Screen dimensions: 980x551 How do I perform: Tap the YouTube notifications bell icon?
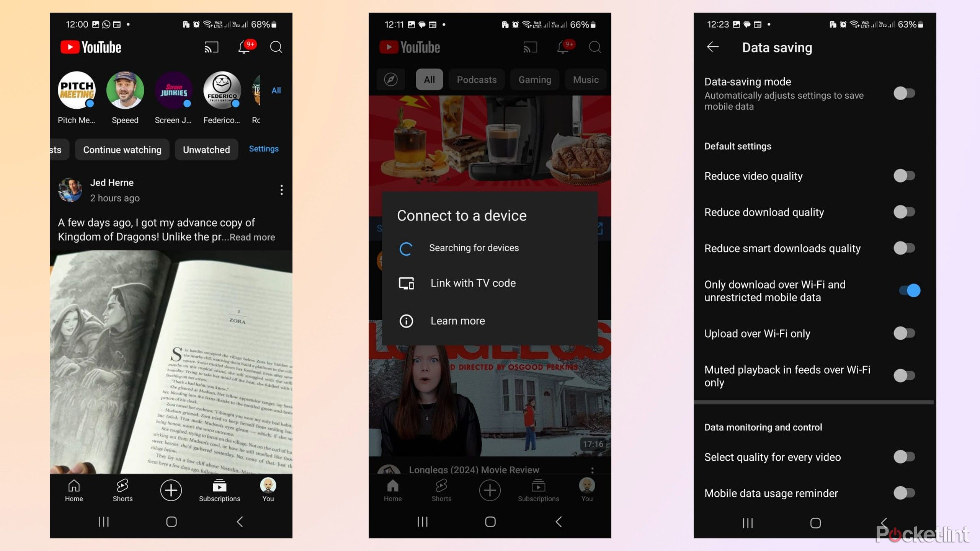[243, 46]
